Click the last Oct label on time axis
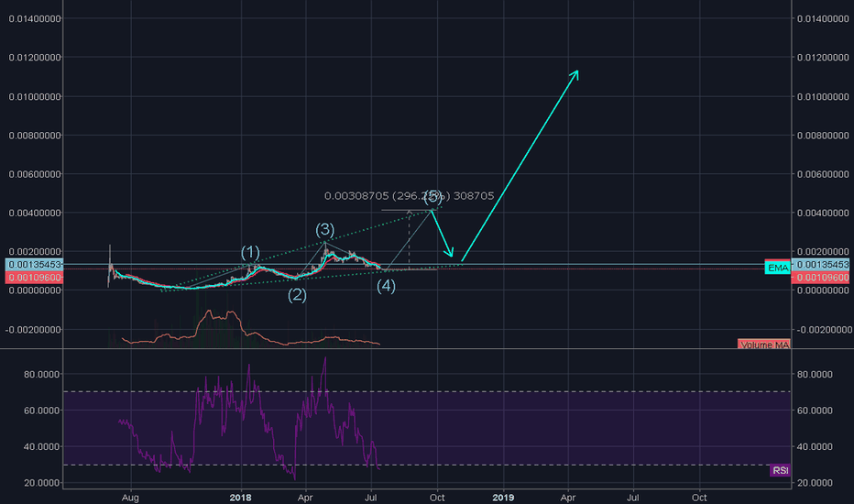The width and height of the screenshot is (854, 504). click(x=699, y=498)
